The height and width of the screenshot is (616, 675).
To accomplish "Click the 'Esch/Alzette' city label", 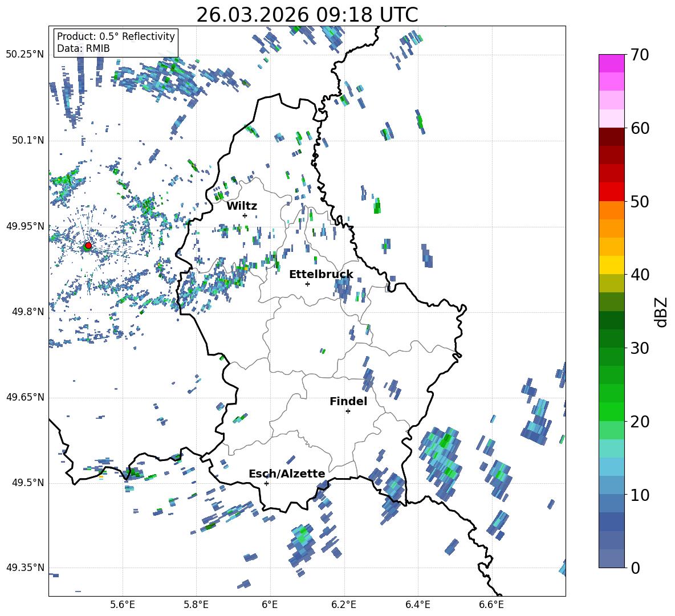I will coord(287,474).
